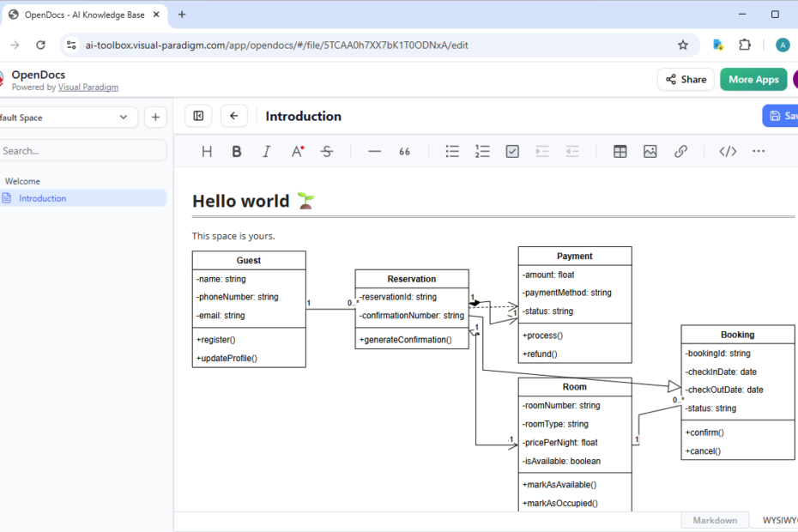Toggle italic text formatting
Viewport: 798px width, 532px height.
(x=267, y=152)
